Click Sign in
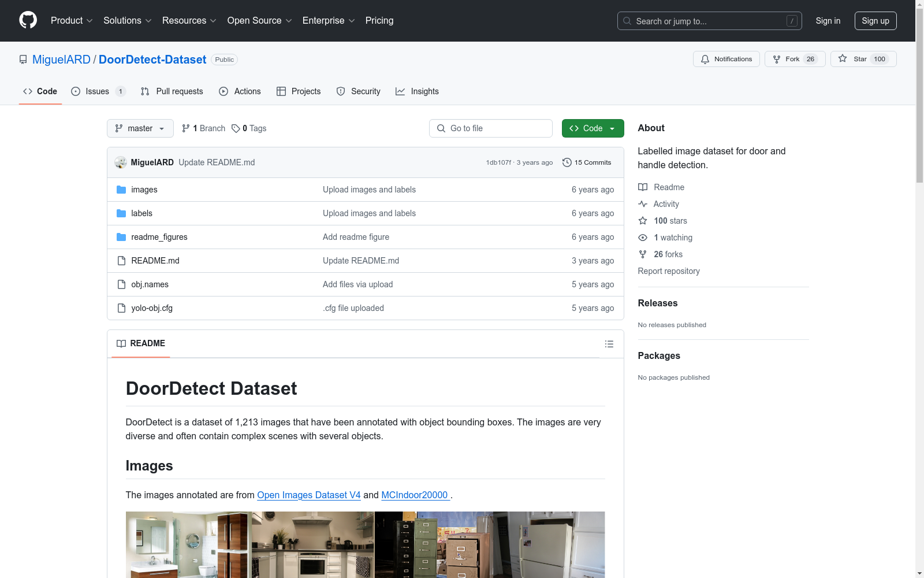Screen dimensions: 924x578 pos(828,21)
